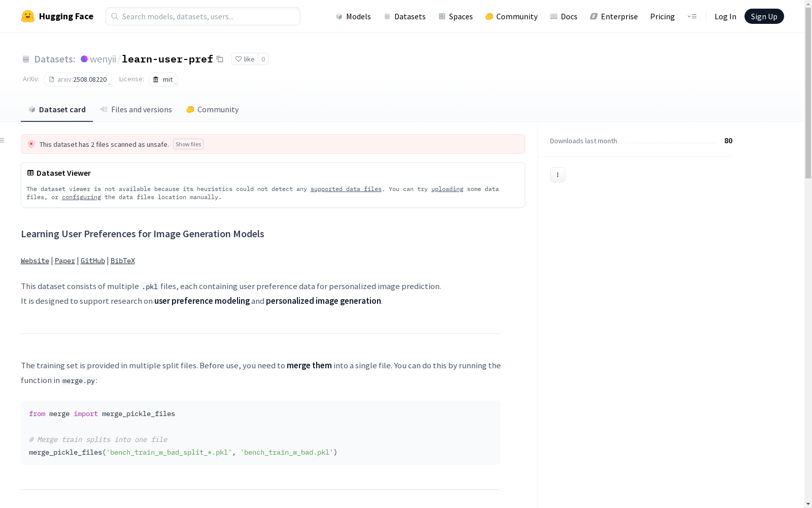Open the arxiv:2508.08220 tag
812x508 pixels.
(78, 79)
